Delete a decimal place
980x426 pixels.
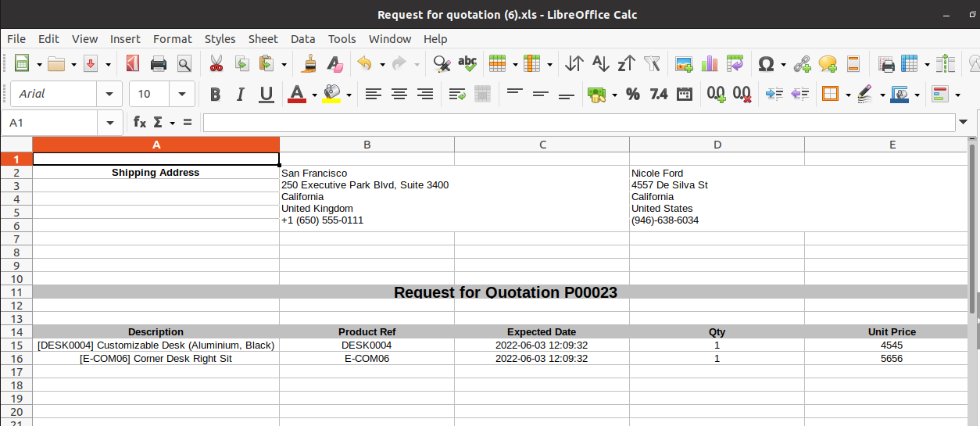click(x=742, y=95)
